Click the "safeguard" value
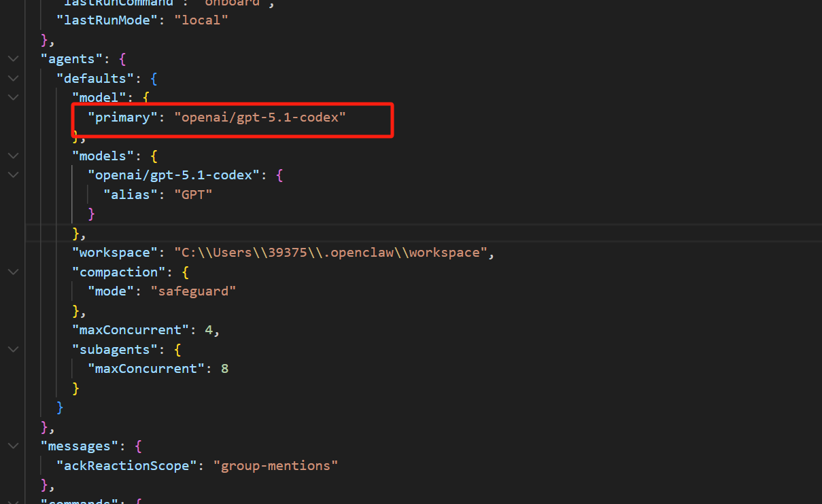Viewport: 822px width, 504px height. pos(193,291)
